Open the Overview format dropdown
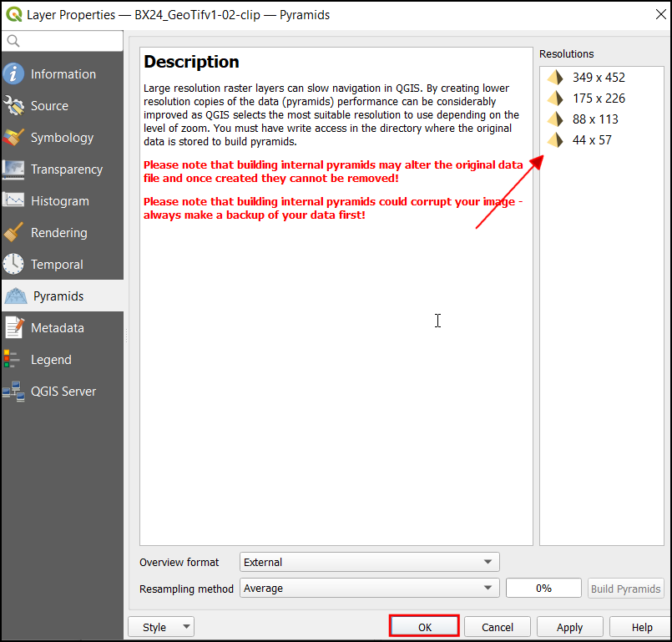This screenshot has width=672, height=642. tap(369, 563)
